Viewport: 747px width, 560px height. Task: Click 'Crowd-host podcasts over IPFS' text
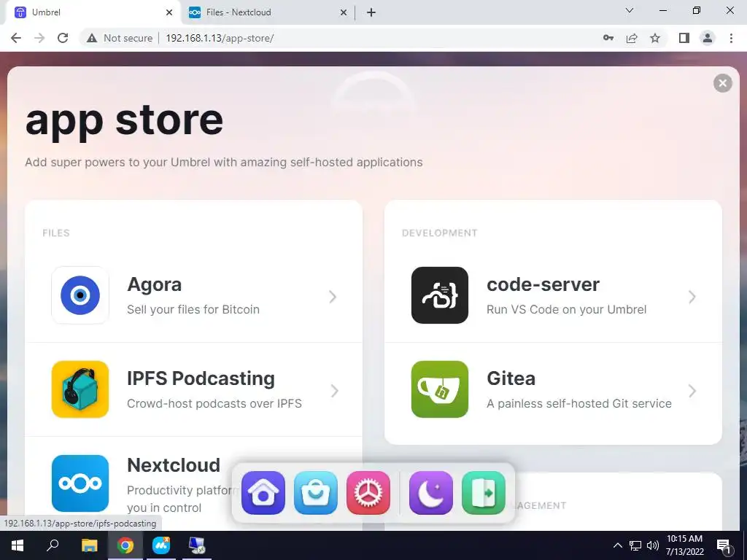click(214, 404)
